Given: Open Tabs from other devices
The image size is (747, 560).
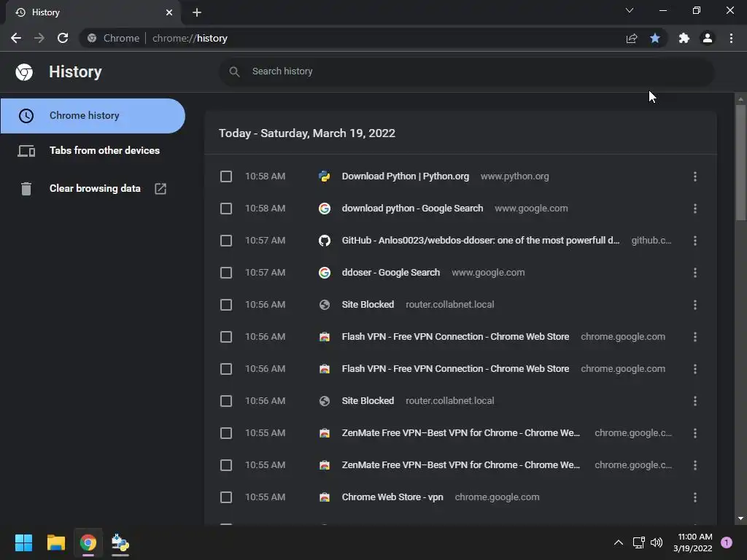Looking at the screenshot, I should 93,150.
